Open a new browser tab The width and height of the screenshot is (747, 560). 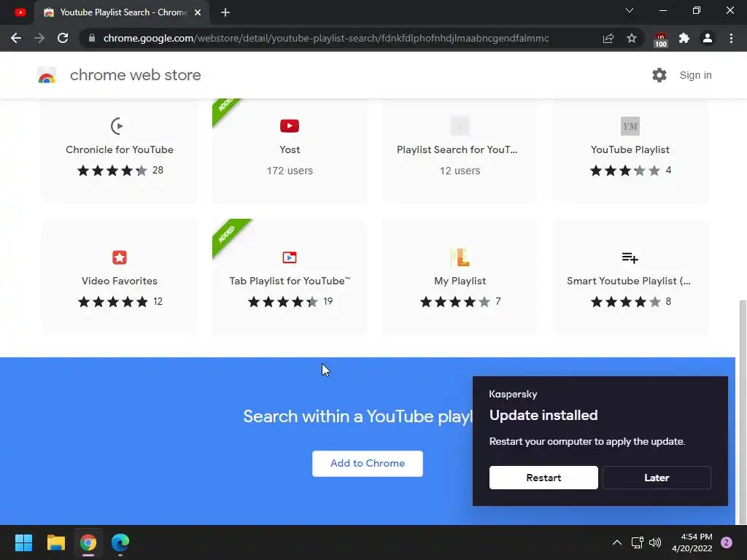point(225,12)
